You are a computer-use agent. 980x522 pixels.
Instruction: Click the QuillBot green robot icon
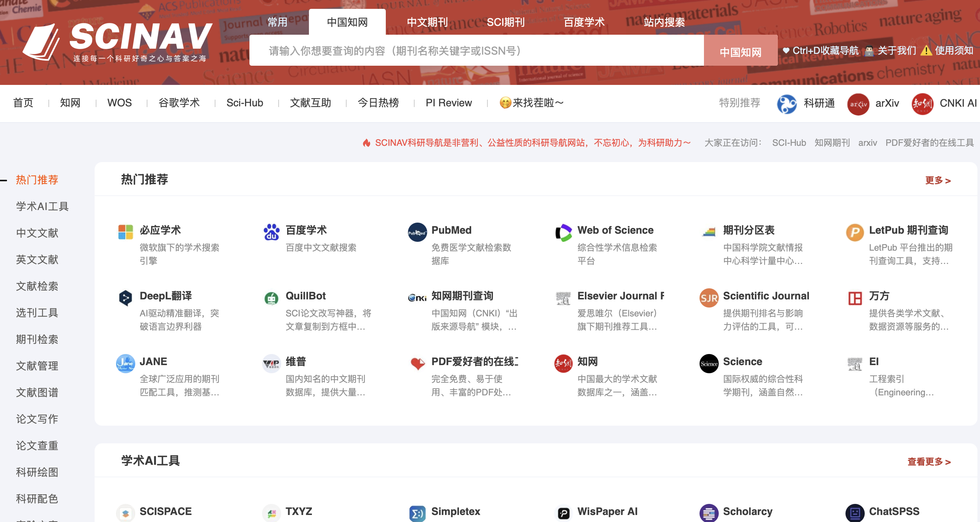(271, 298)
